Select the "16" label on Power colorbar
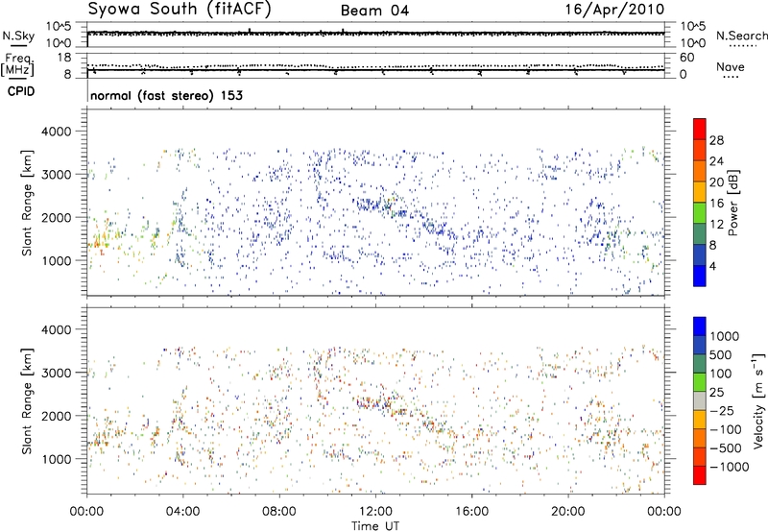 [x=716, y=204]
